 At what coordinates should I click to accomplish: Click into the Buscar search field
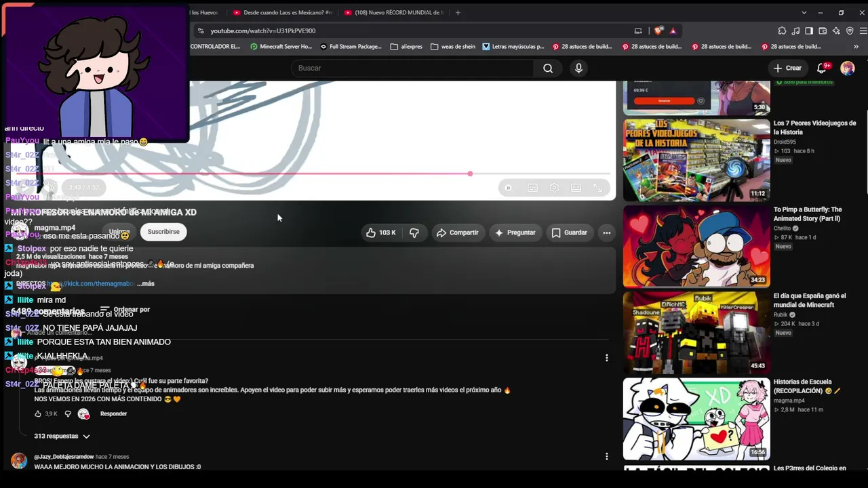[414, 68]
